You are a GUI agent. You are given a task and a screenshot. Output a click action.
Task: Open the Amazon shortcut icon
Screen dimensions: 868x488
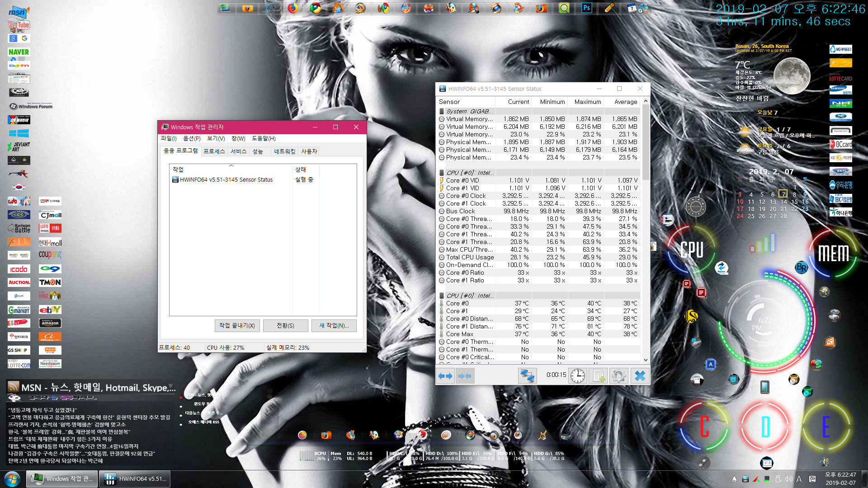coord(50,323)
